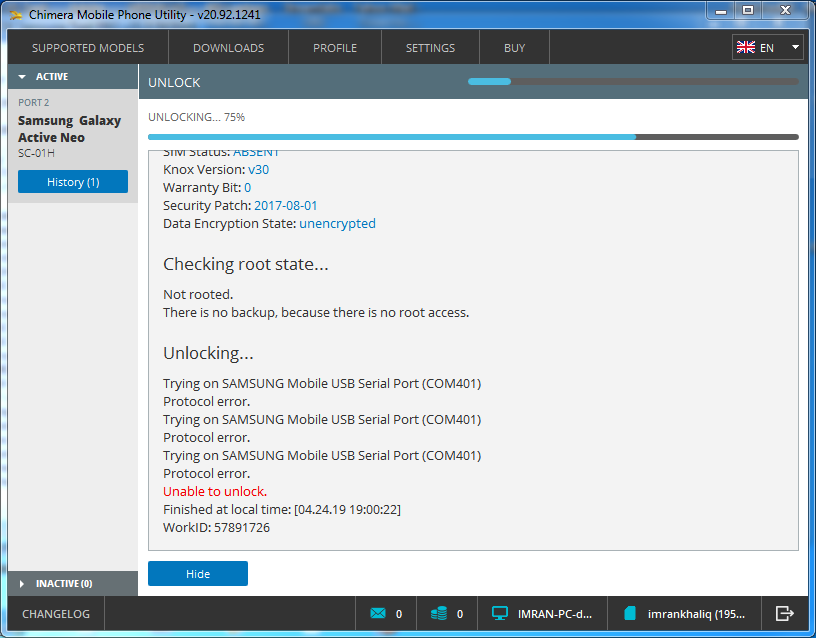The height and width of the screenshot is (638, 816).
Task: Click the SC-01H model code
Action: pyautogui.click(x=36, y=153)
